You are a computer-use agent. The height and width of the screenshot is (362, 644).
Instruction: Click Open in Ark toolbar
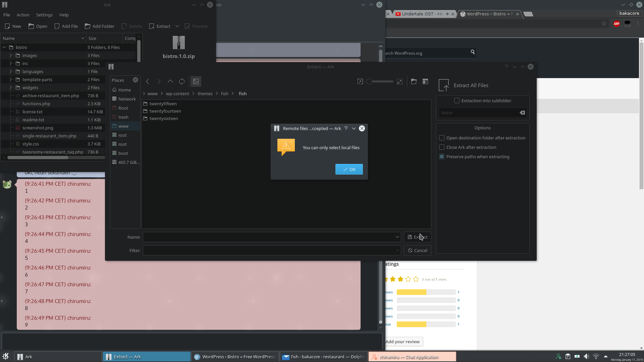38,26
